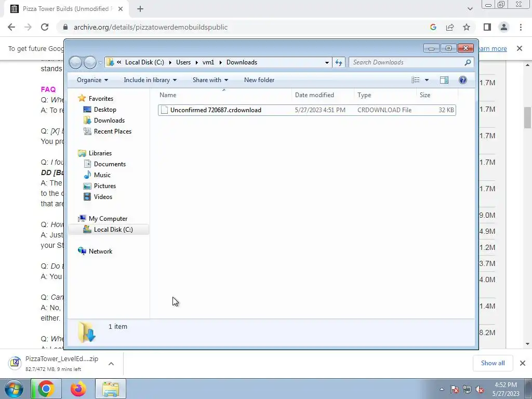Click the Chrome address bar URL
This screenshot has width=532, height=399.
click(151, 27)
